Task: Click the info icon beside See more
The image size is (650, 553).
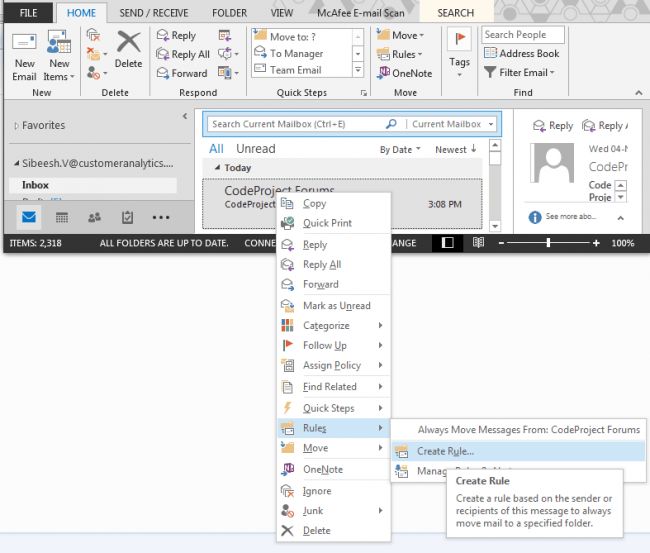Action: pos(535,217)
